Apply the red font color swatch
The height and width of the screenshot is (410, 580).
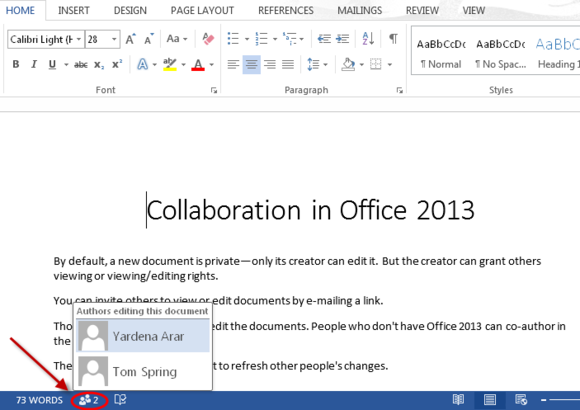coord(198,65)
